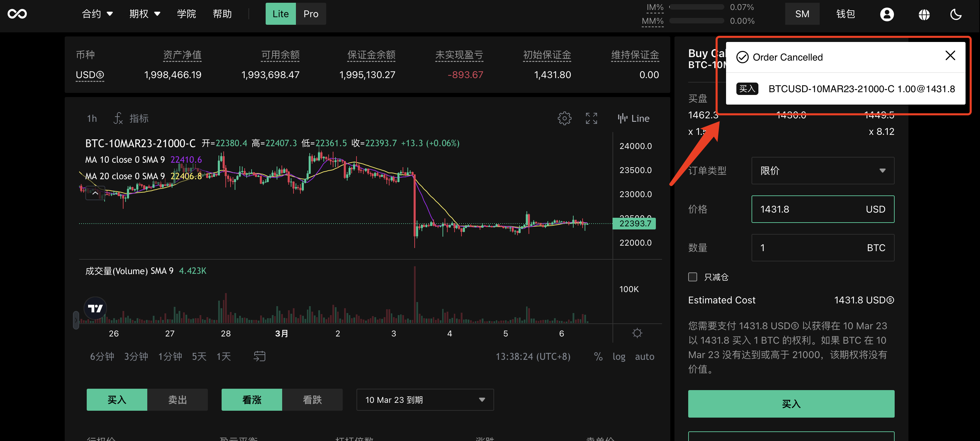Image resolution: width=980 pixels, height=441 pixels.
Task: Expand chart to fullscreen
Action: (591, 118)
